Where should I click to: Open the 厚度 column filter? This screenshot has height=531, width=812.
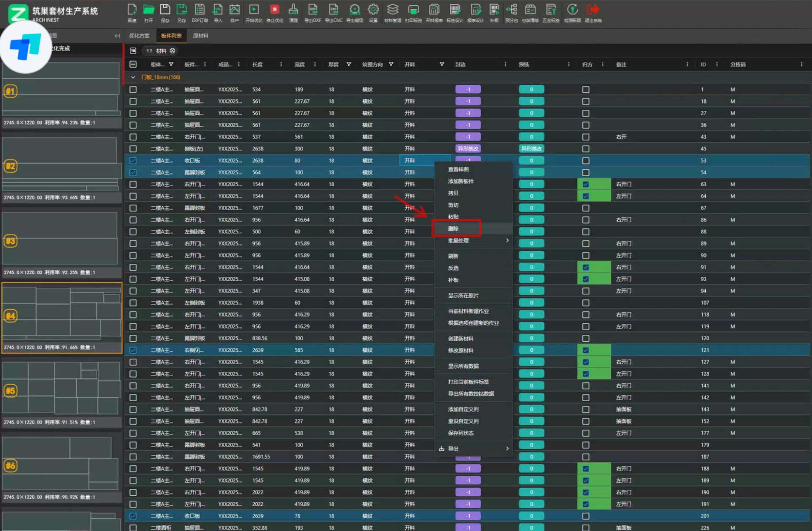[x=349, y=64]
